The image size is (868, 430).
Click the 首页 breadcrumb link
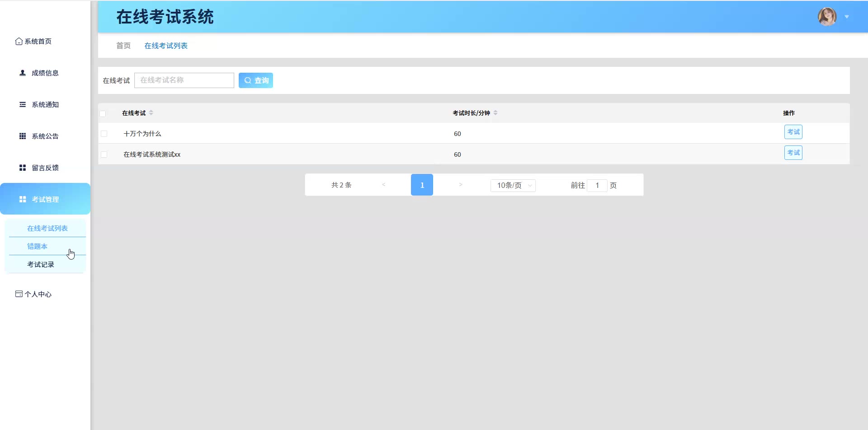pos(123,46)
